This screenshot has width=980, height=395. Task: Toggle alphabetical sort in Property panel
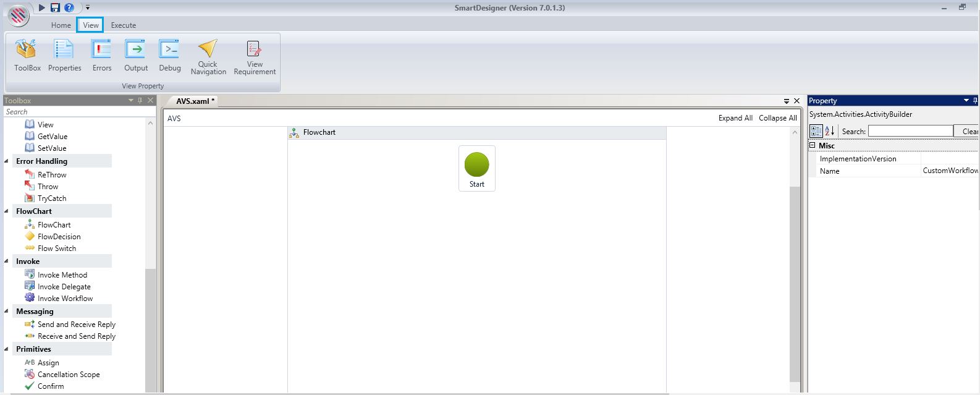click(x=830, y=131)
